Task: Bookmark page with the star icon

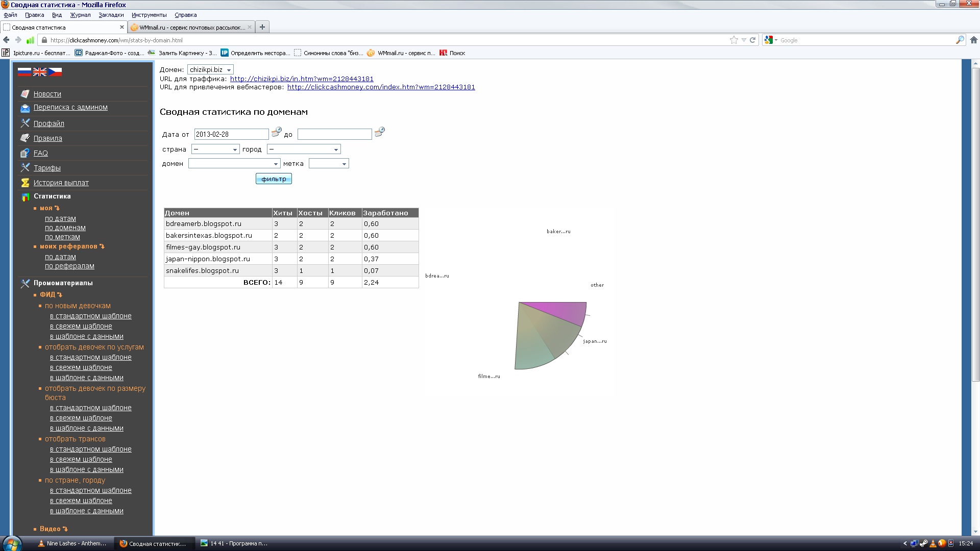Action: (733, 40)
